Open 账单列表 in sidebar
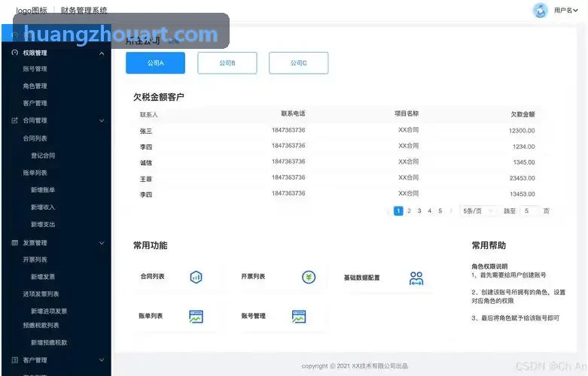 click(x=35, y=173)
